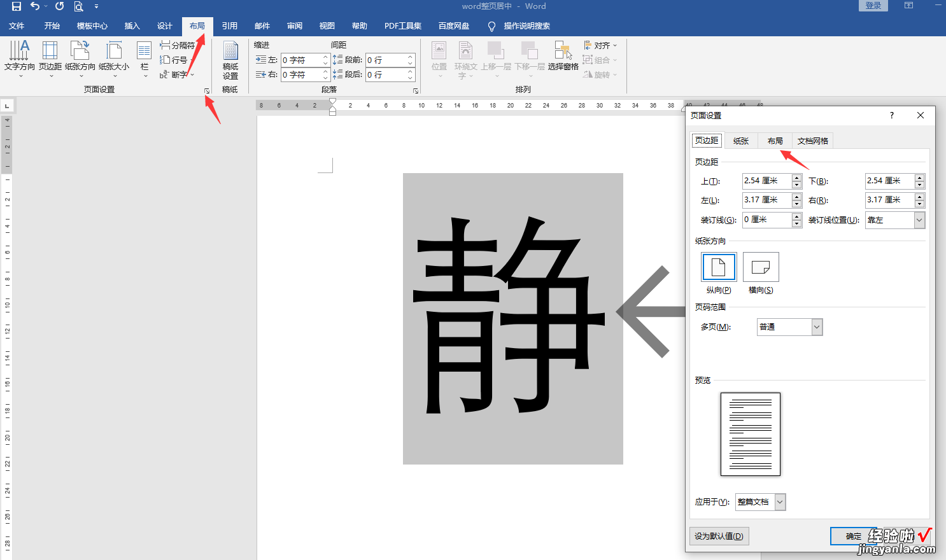Viewport: 946px width, 560px height.
Task: Open the 页边距 margins tool
Action: 50,59
